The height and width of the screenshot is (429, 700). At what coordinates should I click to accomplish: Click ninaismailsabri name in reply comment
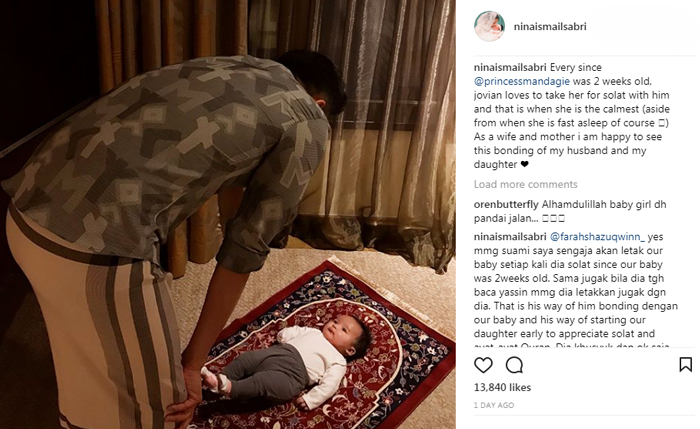coord(510,237)
